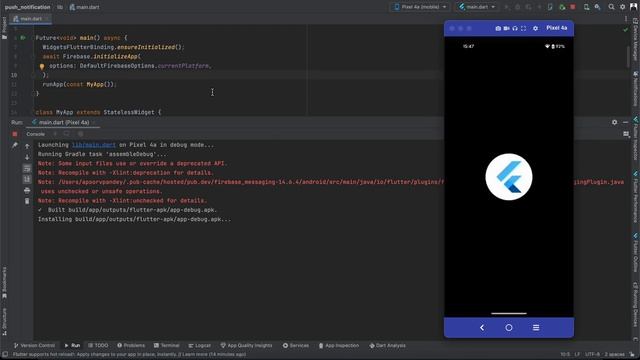Open Flutter Inspector side panel
The height and width of the screenshot is (360, 640).
point(636,139)
